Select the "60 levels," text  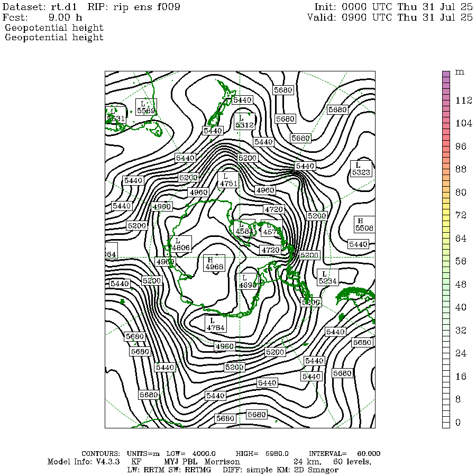pyautogui.click(x=352, y=462)
